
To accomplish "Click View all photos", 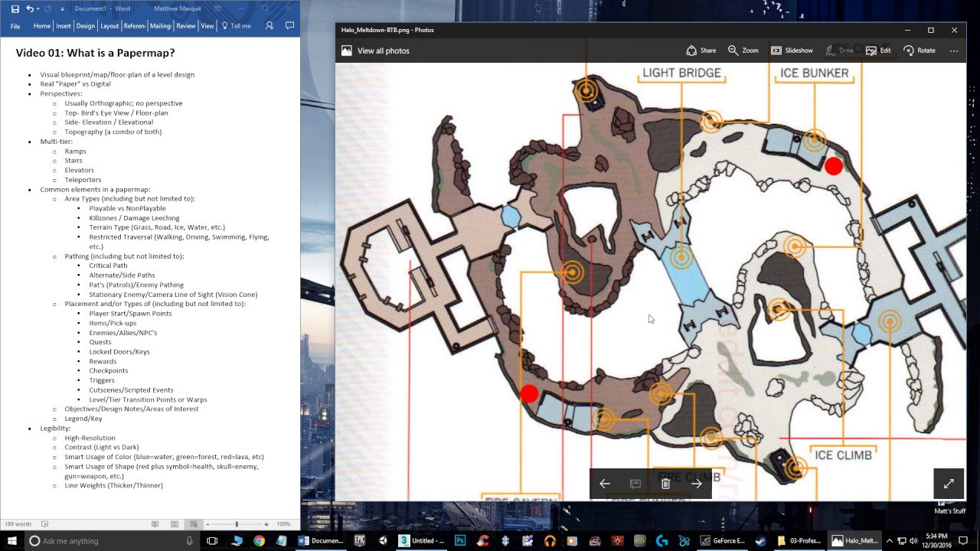I will pos(375,51).
